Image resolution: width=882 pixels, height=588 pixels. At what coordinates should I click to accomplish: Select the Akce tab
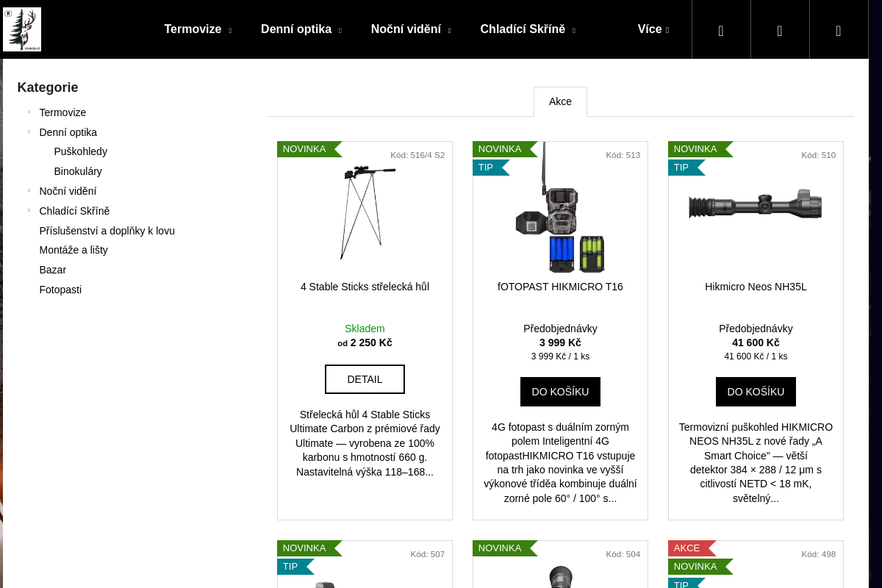[x=560, y=101]
